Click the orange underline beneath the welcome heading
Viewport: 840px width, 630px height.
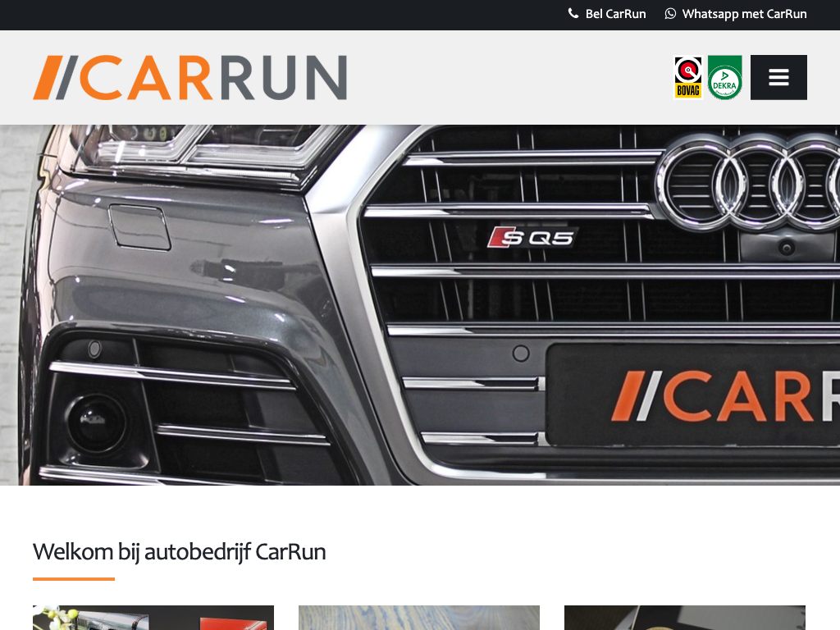click(74, 579)
